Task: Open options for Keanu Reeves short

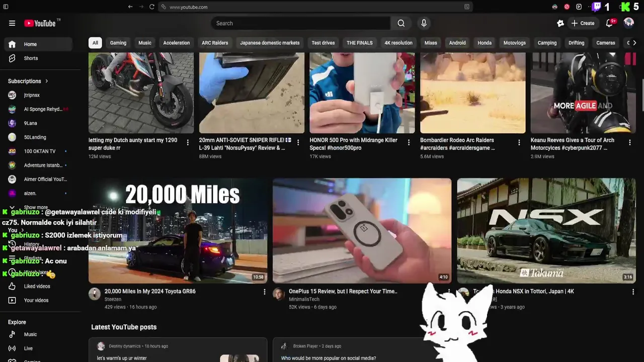Action: (x=629, y=143)
